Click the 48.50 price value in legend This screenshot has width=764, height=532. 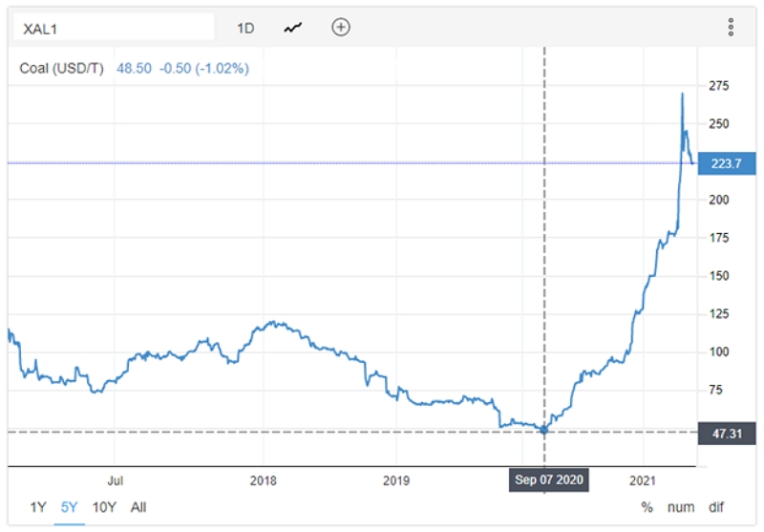pyautogui.click(x=134, y=68)
